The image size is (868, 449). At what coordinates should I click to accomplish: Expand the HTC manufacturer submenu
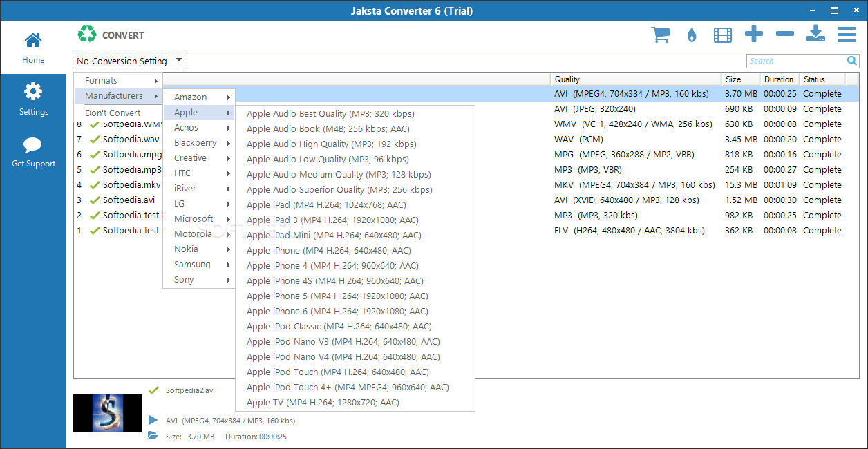[x=199, y=173]
